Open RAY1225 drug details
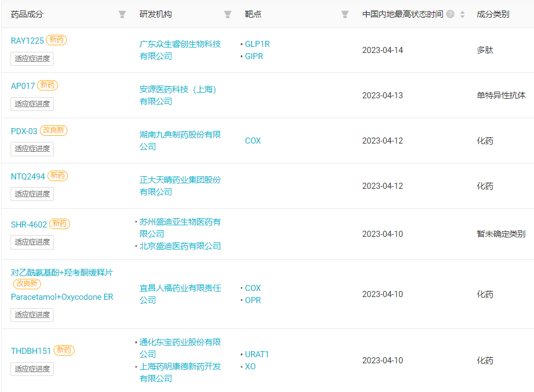This screenshot has height=392, width=534. pyautogui.click(x=27, y=40)
